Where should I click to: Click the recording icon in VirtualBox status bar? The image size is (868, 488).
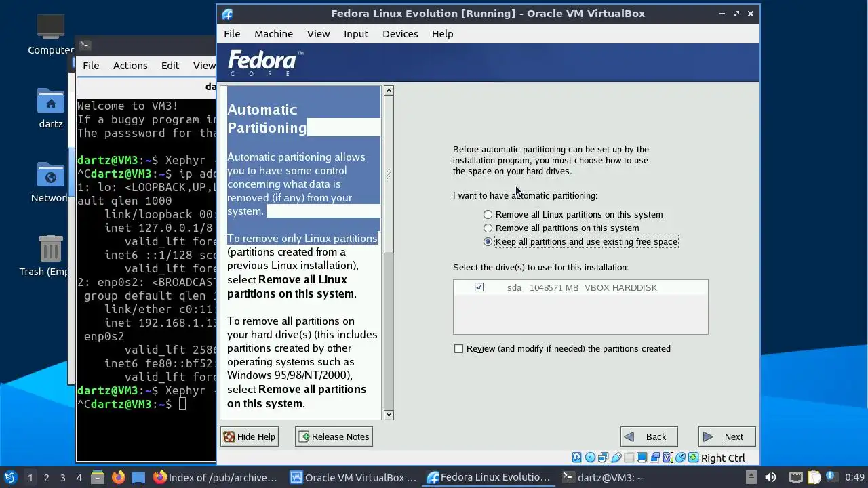pyautogui.click(x=654, y=457)
